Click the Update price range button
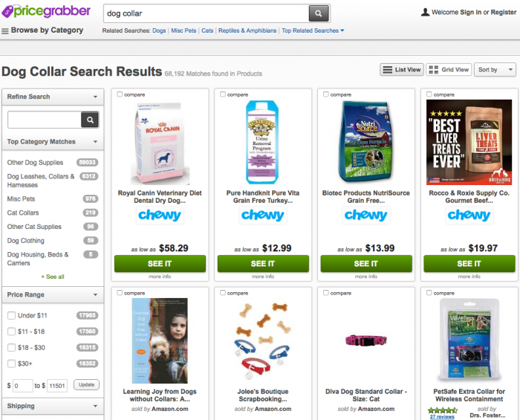520x420 pixels. [87, 385]
